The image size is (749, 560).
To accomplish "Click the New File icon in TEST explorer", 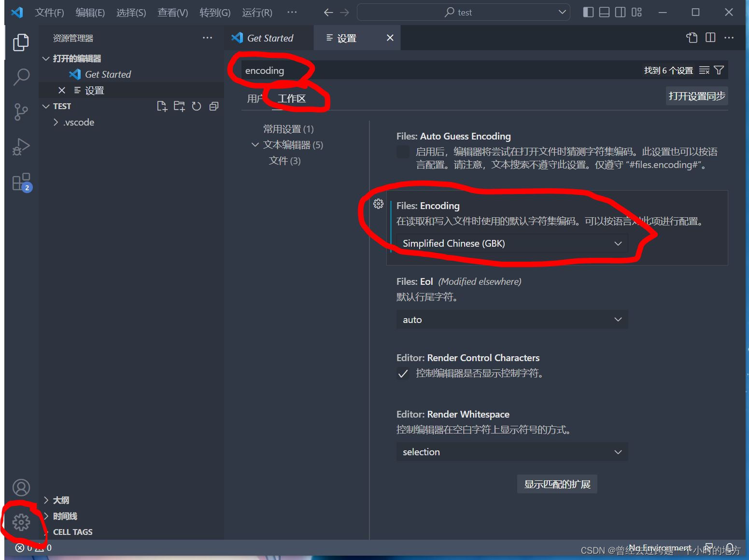I will tap(162, 106).
